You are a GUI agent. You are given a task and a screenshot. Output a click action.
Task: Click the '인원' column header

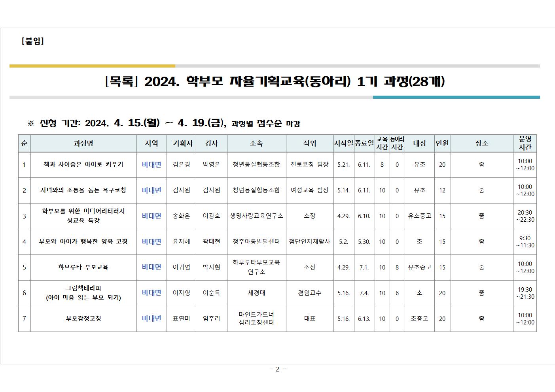[x=442, y=143]
